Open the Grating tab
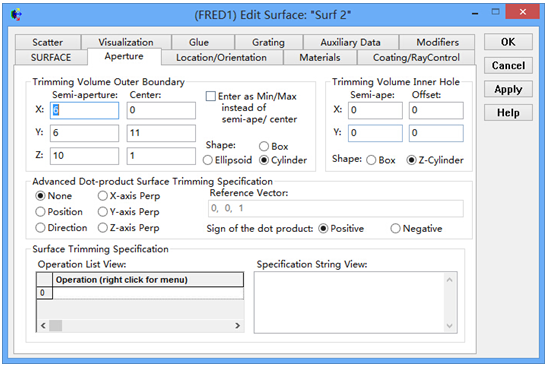The height and width of the screenshot is (365, 547). click(268, 42)
